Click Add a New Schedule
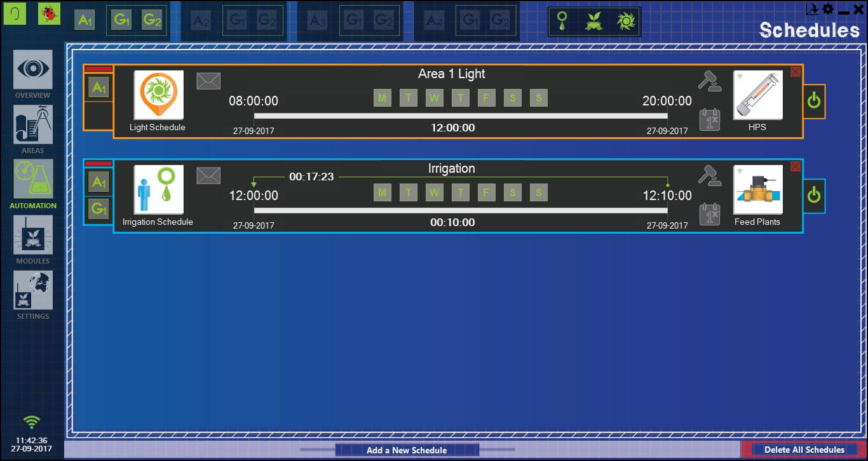This screenshot has width=868, height=461. pos(407,450)
